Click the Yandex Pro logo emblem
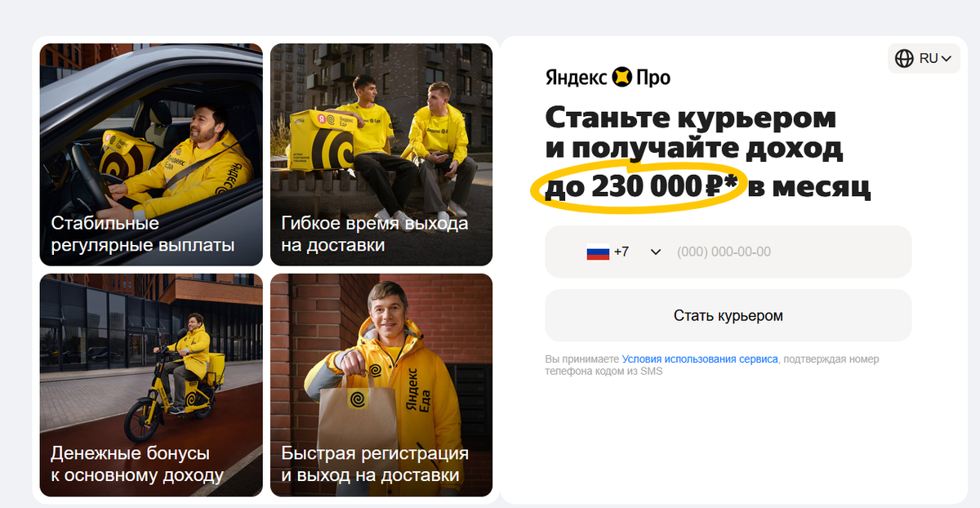Viewport: 980px width, 508px height. point(623,78)
